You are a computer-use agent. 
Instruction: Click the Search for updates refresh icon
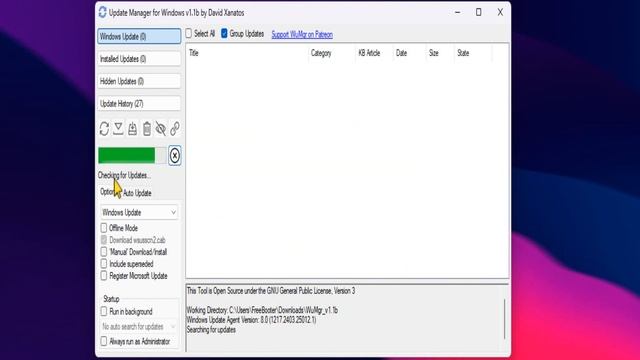tap(104, 129)
